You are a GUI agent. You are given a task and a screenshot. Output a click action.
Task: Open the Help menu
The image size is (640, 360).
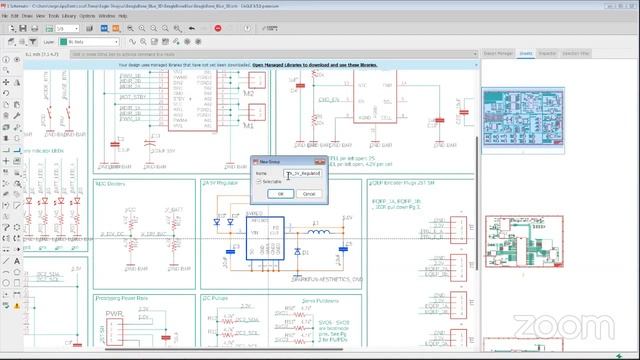[123, 16]
